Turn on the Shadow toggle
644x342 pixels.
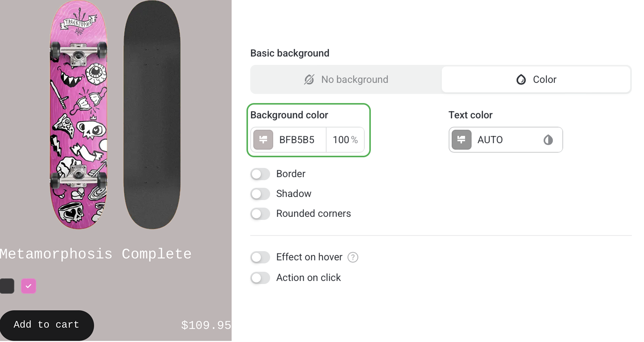pos(260,194)
